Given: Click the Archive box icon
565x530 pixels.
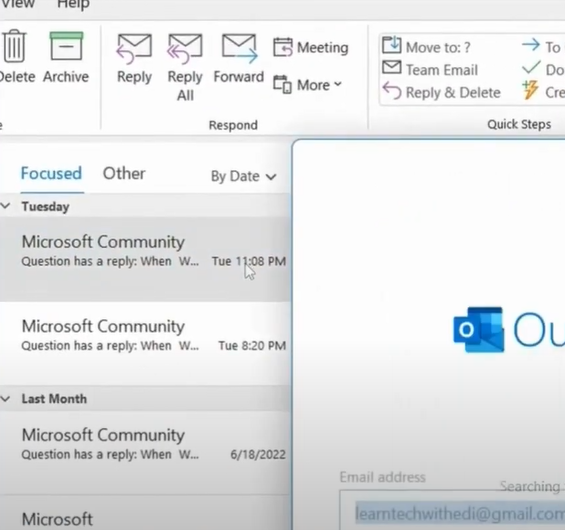Looking at the screenshot, I should tap(66, 46).
